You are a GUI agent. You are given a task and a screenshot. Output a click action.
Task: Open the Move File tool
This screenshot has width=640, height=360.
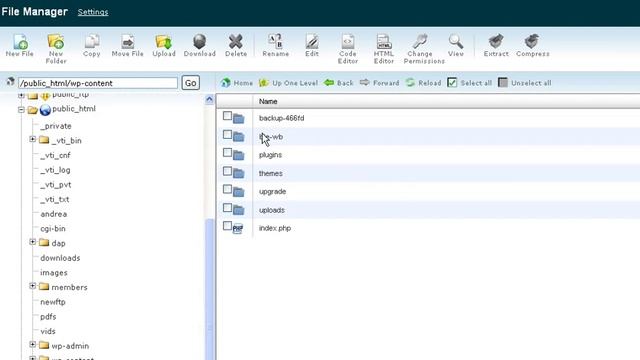pos(127,45)
